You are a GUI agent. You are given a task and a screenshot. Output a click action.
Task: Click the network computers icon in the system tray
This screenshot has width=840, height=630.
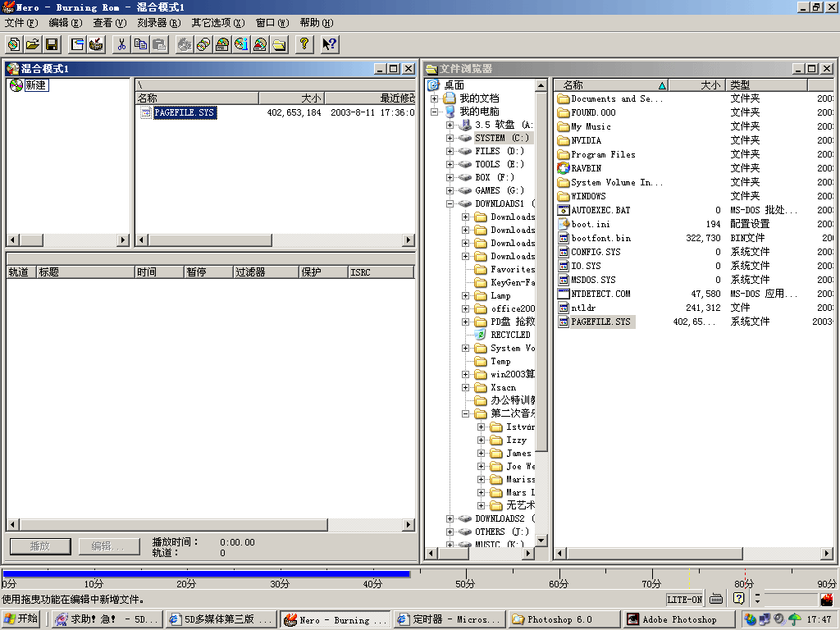(765, 619)
